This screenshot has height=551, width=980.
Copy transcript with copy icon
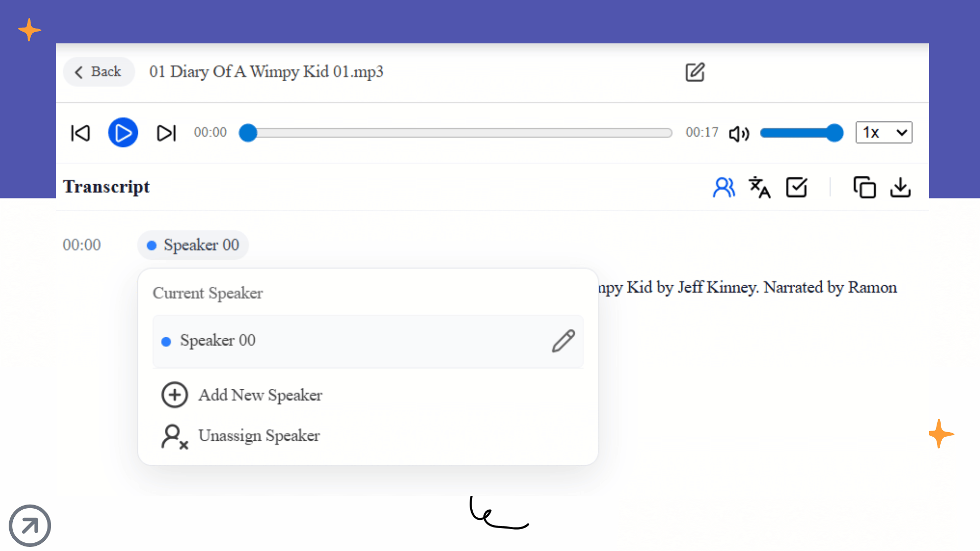[864, 187]
